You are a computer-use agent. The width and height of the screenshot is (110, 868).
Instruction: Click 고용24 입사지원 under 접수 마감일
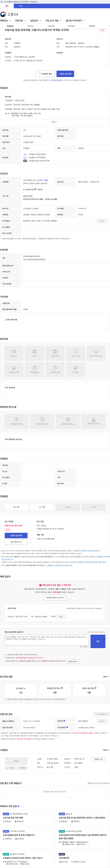point(16,535)
